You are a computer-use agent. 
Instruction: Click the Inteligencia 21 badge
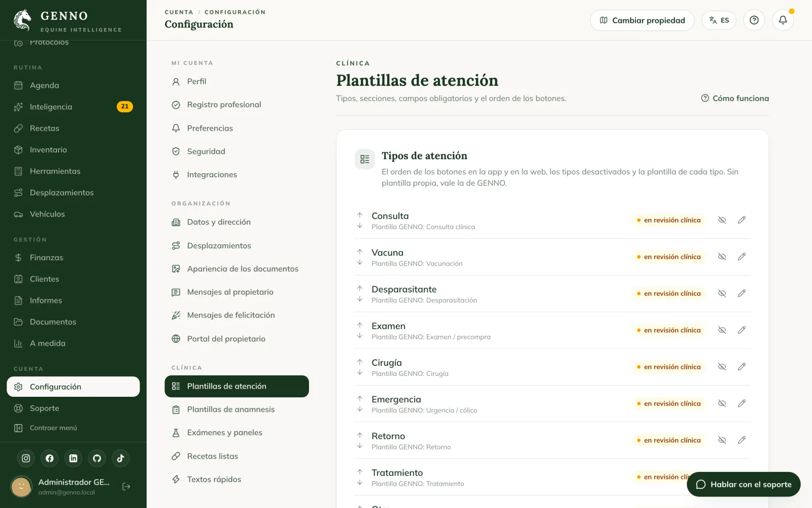pyautogui.click(x=125, y=107)
